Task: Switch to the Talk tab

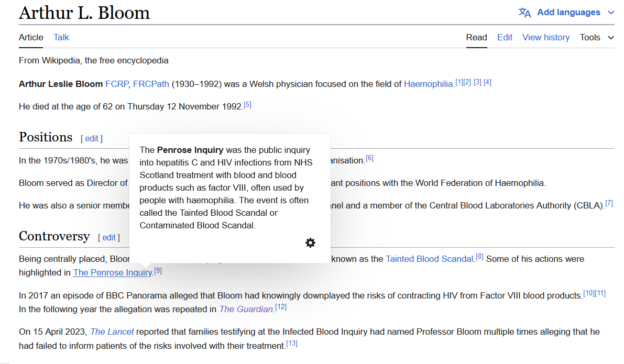Action: (x=61, y=37)
